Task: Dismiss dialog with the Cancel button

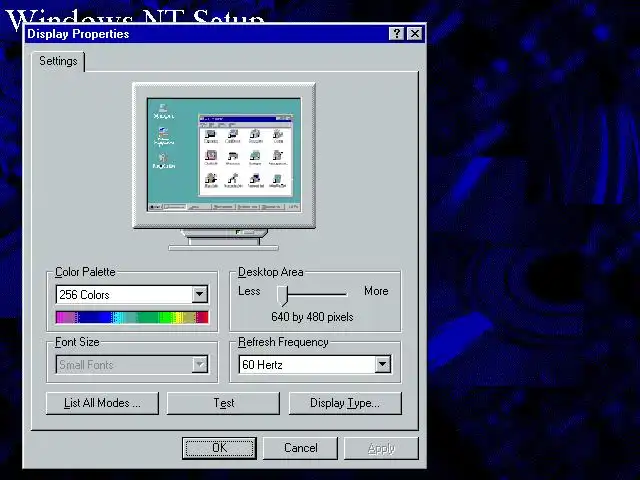Action: click(300, 448)
